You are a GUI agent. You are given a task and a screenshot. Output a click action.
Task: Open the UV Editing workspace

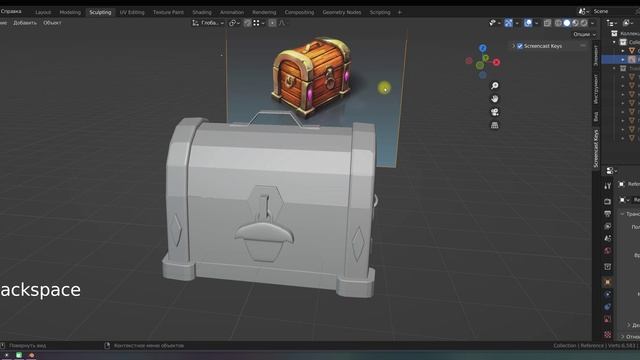(x=132, y=12)
